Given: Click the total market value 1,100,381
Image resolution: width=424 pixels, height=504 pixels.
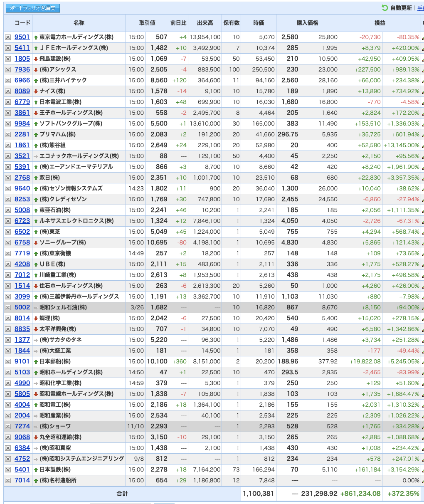Looking at the screenshot, I should 259,494.
